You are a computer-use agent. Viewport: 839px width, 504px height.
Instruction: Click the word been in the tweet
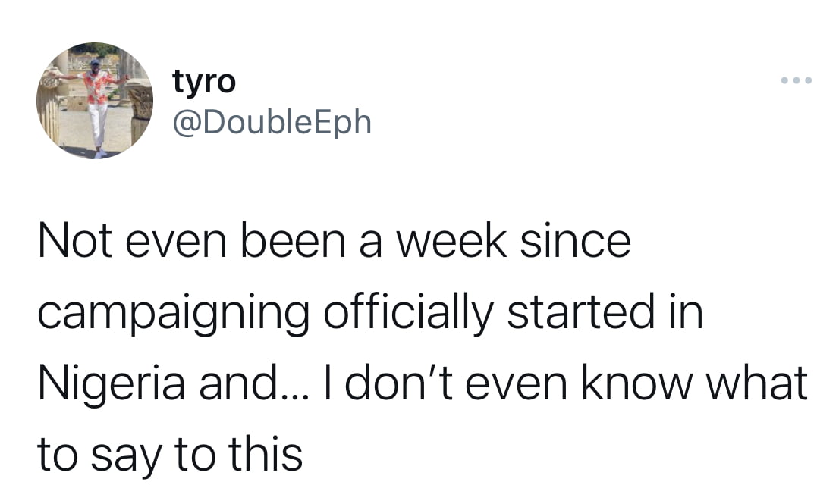pos(293,242)
